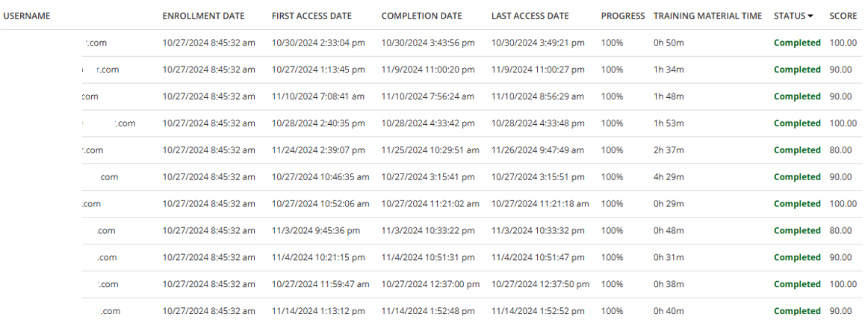Click the STATUS header text
868x323 pixels.
pyautogui.click(x=790, y=16)
